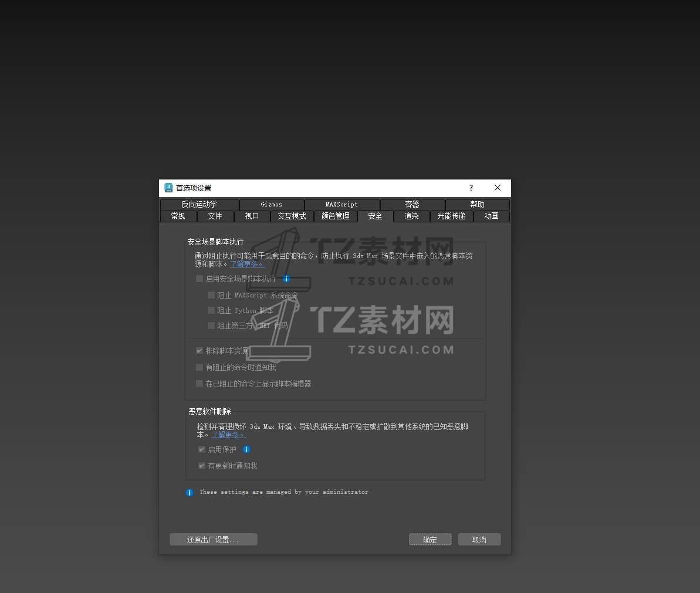Click the info icon beside 启用安全场景脚本执行
This screenshot has height=593, width=700.
click(286, 279)
